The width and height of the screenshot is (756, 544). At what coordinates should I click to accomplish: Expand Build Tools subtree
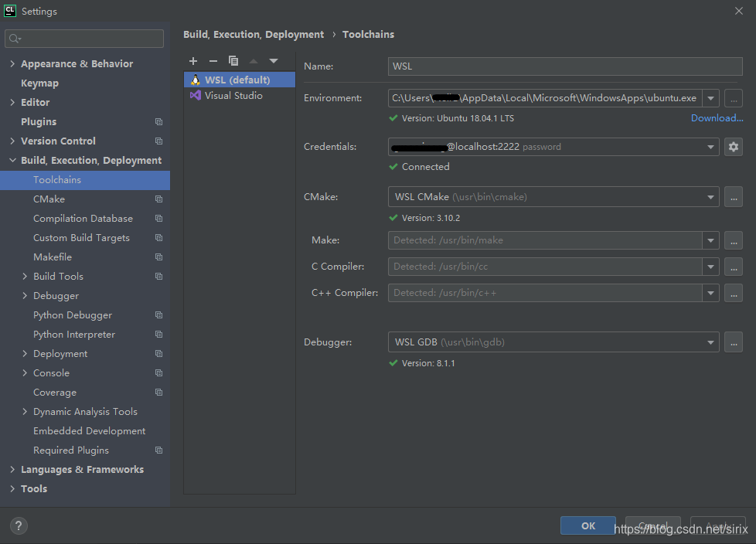coord(25,276)
